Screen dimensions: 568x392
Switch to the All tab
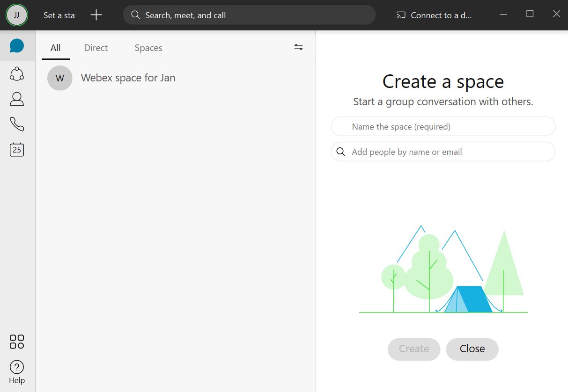coord(55,48)
